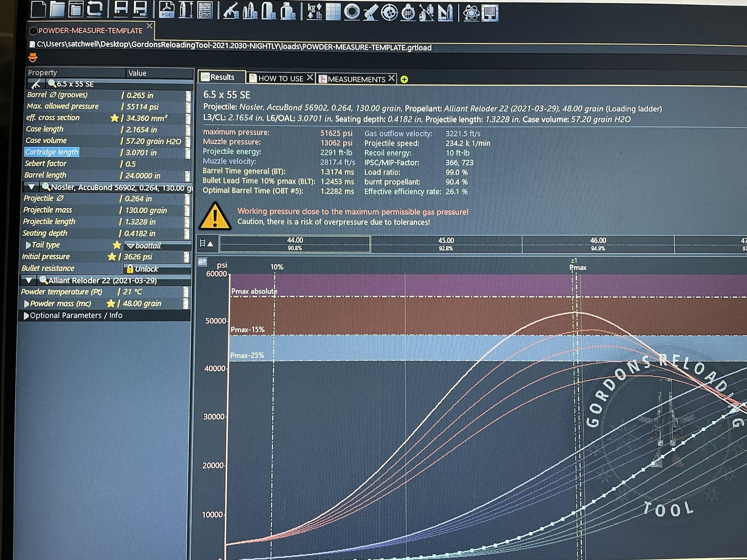747x560 pixels.
Task: Create a new load file
Action: (38, 9)
